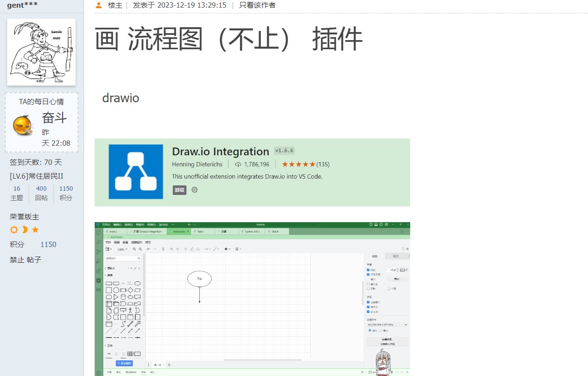The image size is (588, 376).
Task: Click the line color pencil icon in toolbar
Action: 192,249
